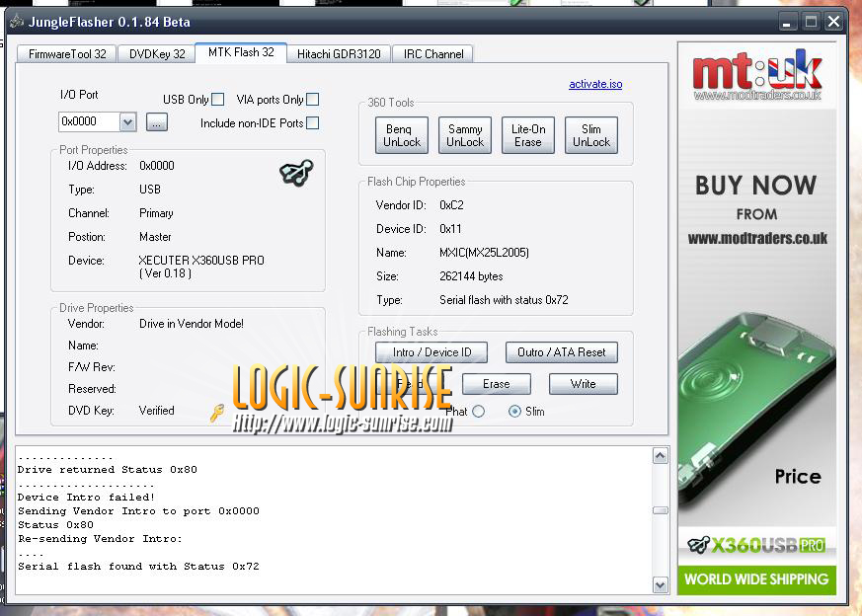This screenshot has width=862, height=616.
Task: Click the Intro / Device ID button
Action: [431, 352]
